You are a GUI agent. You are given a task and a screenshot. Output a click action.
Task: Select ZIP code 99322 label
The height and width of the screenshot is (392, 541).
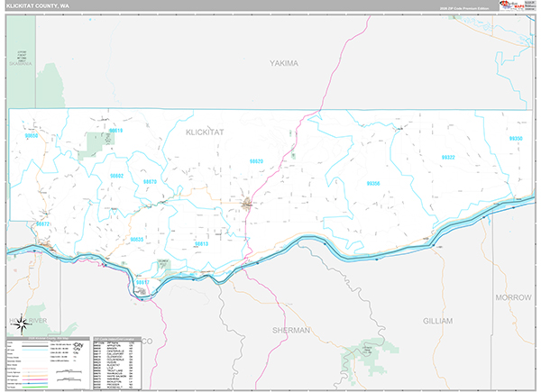(448, 158)
